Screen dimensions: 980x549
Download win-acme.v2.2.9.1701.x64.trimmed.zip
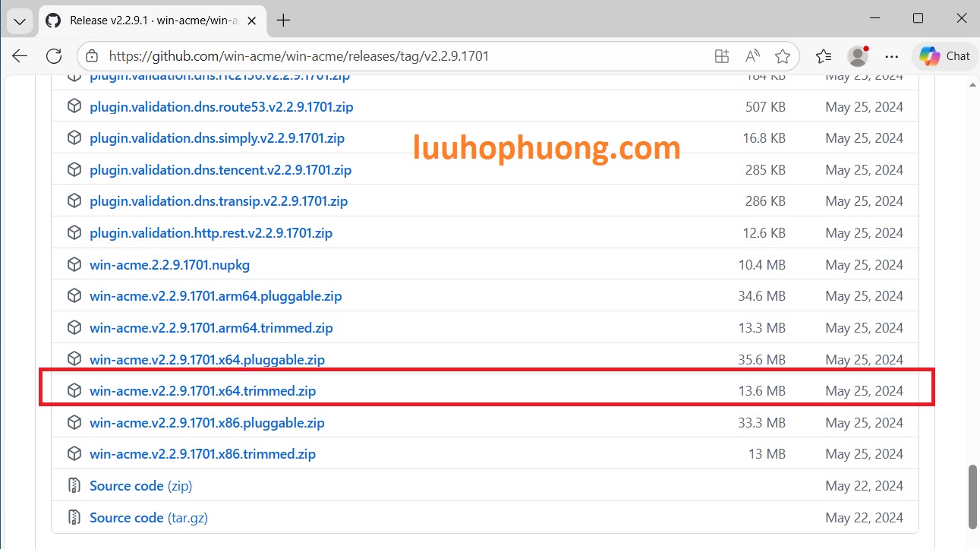[202, 390]
